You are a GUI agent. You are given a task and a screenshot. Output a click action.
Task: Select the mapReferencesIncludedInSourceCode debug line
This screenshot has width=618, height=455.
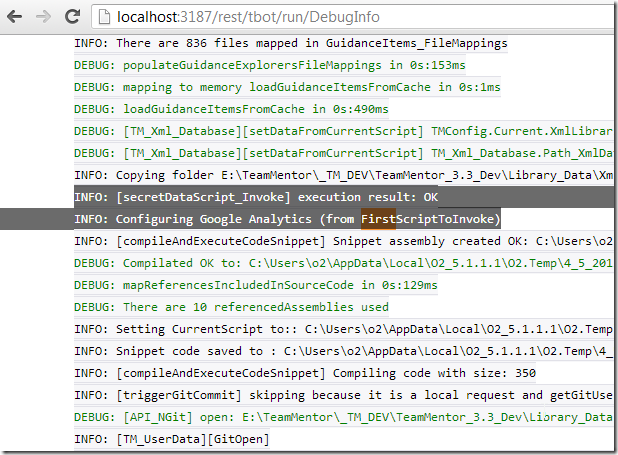[247, 285]
